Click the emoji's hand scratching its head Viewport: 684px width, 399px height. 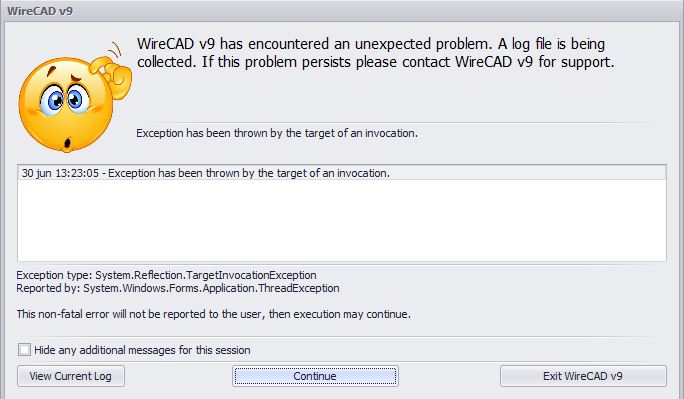tap(111, 73)
